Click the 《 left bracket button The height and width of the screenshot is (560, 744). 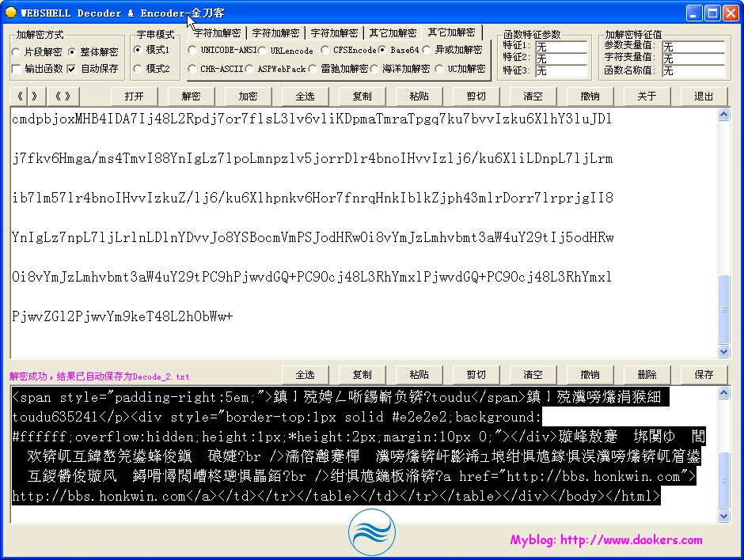pos(20,96)
